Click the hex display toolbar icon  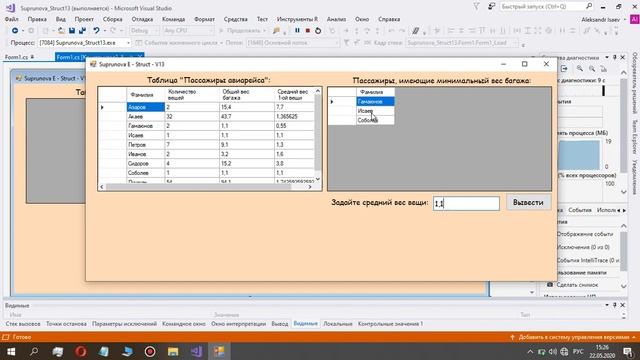(x=416, y=31)
